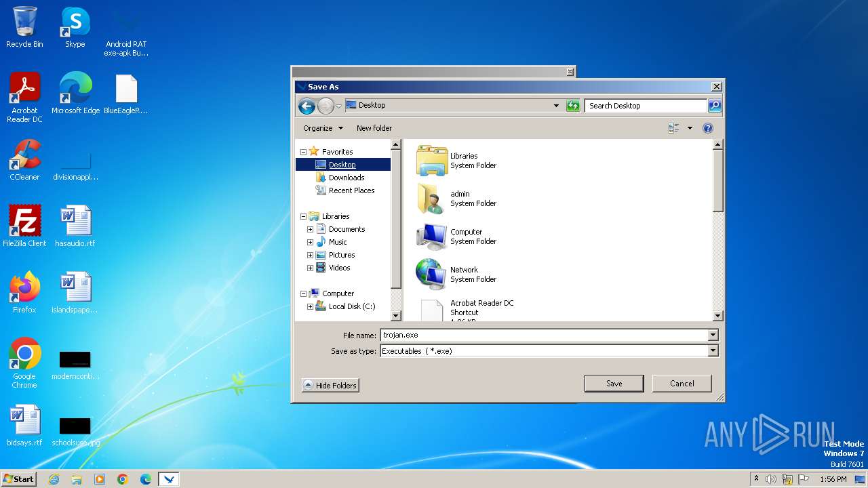Click Chrome icon in taskbar
Screen dimensions: 868x488
tap(123, 479)
